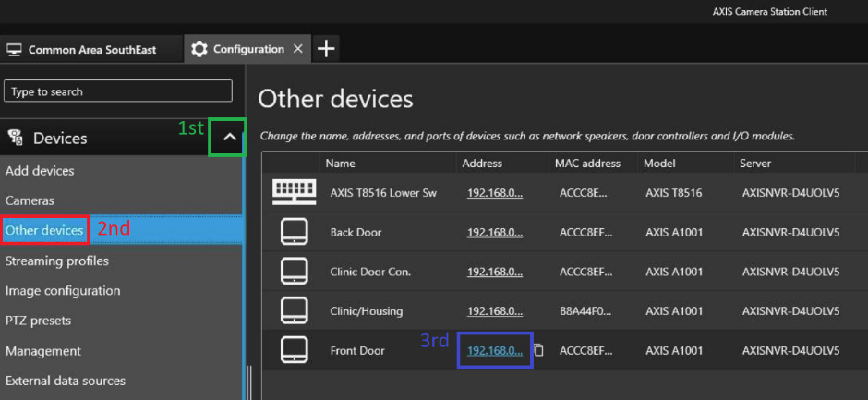
Task: Go to PTZ presets
Action: tap(38, 321)
